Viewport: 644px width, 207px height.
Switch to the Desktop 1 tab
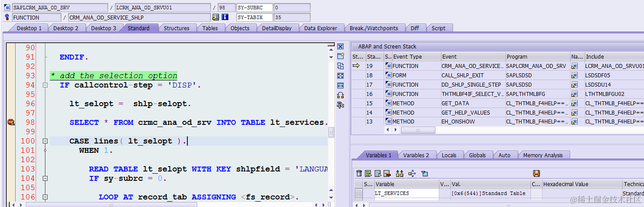click(x=29, y=28)
